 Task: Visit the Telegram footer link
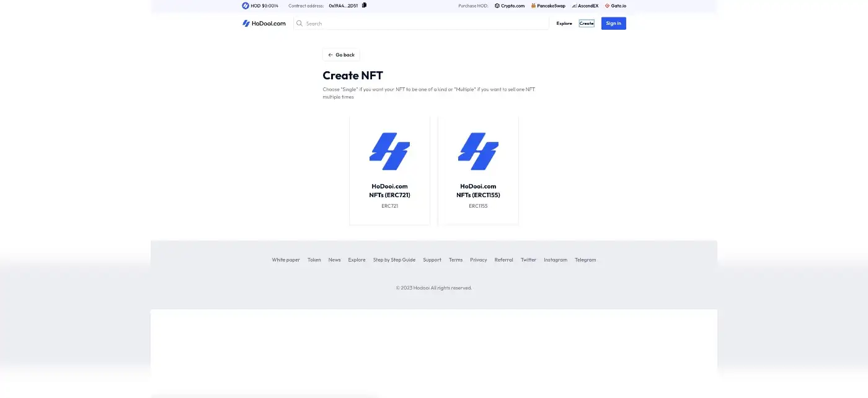585,260
